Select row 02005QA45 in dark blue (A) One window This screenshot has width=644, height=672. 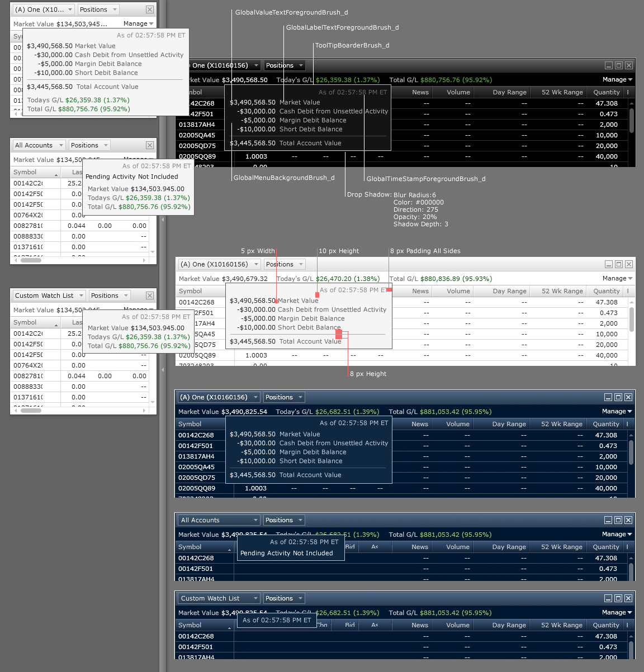tap(197, 467)
